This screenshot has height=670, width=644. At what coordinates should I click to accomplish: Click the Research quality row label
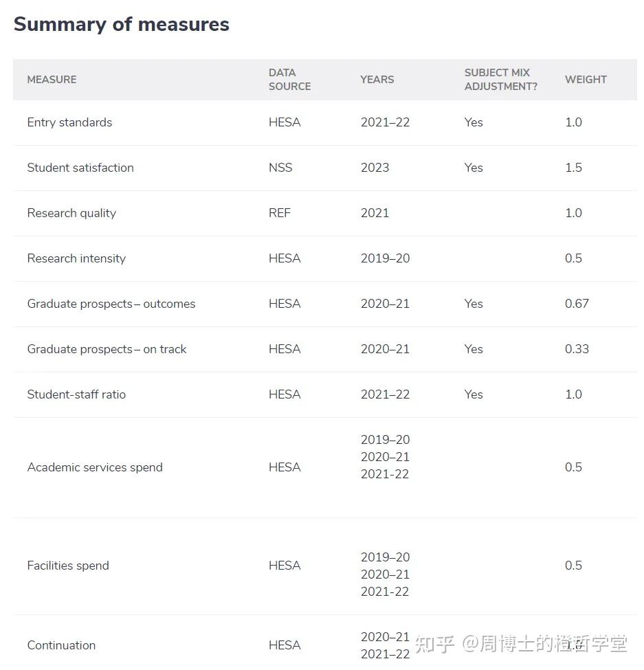[71, 213]
